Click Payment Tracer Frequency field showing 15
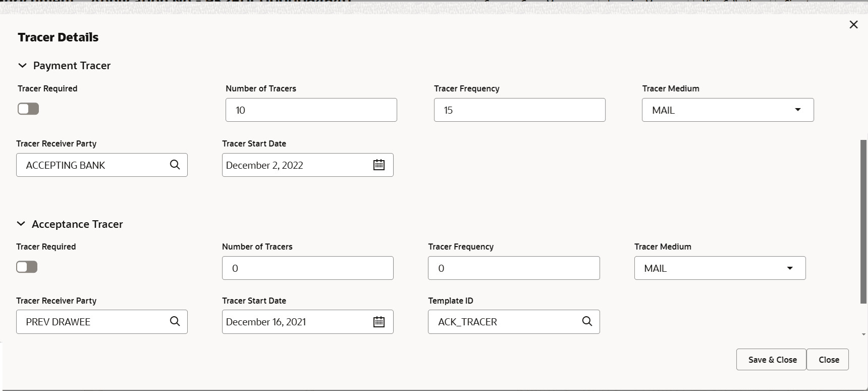This screenshot has width=868, height=391. coord(519,110)
